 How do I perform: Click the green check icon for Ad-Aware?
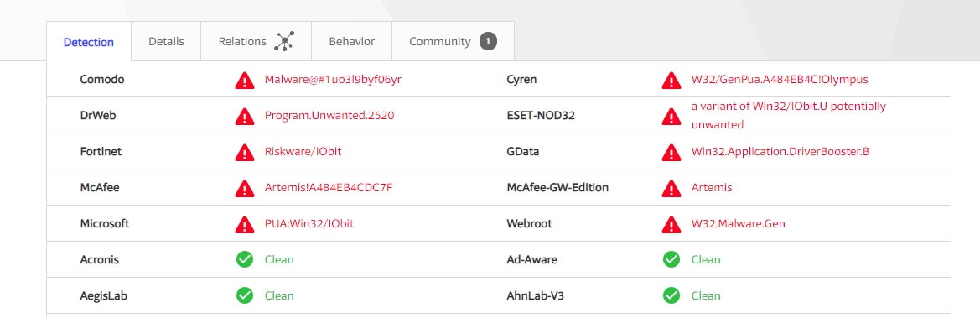[671, 259]
